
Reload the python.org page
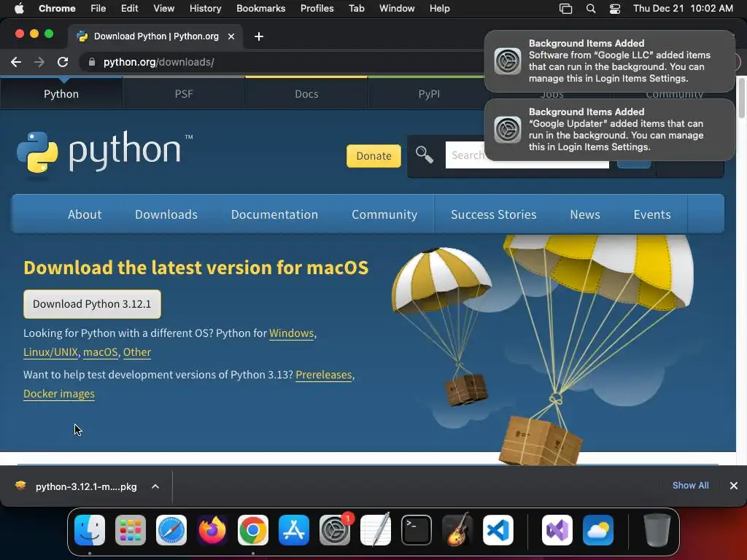[63, 62]
